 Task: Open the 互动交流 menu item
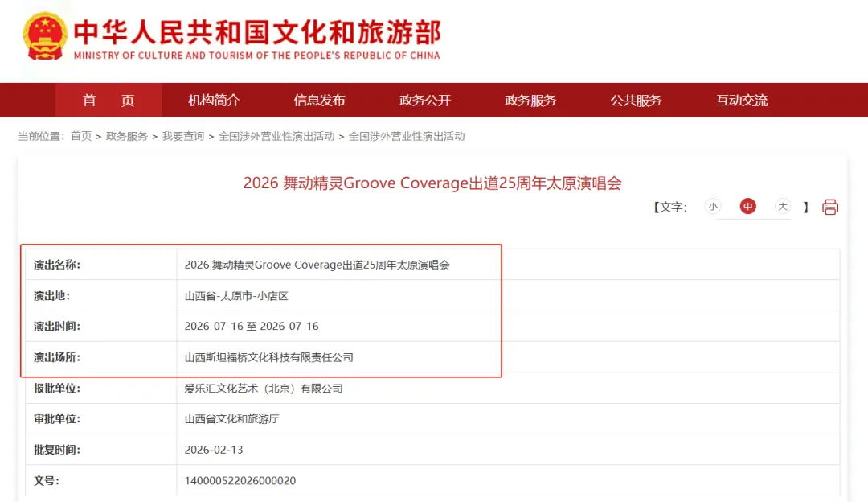click(x=742, y=101)
